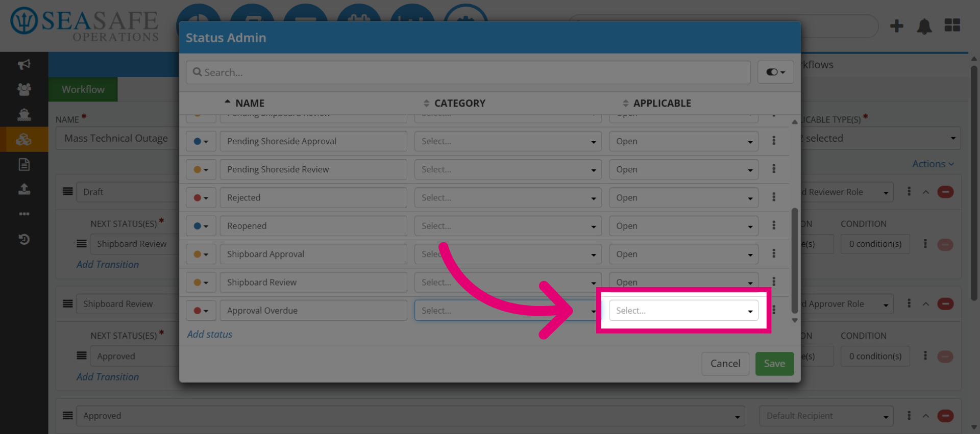Image resolution: width=980 pixels, height=434 pixels.
Task: Open the documents sidebar icon
Action: pos(24,164)
